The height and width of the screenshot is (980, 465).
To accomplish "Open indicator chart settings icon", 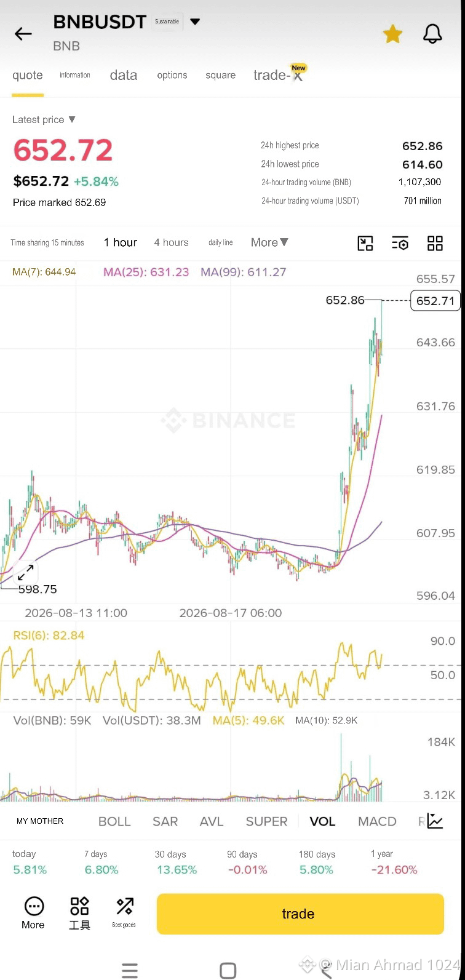I will point(435,821).
